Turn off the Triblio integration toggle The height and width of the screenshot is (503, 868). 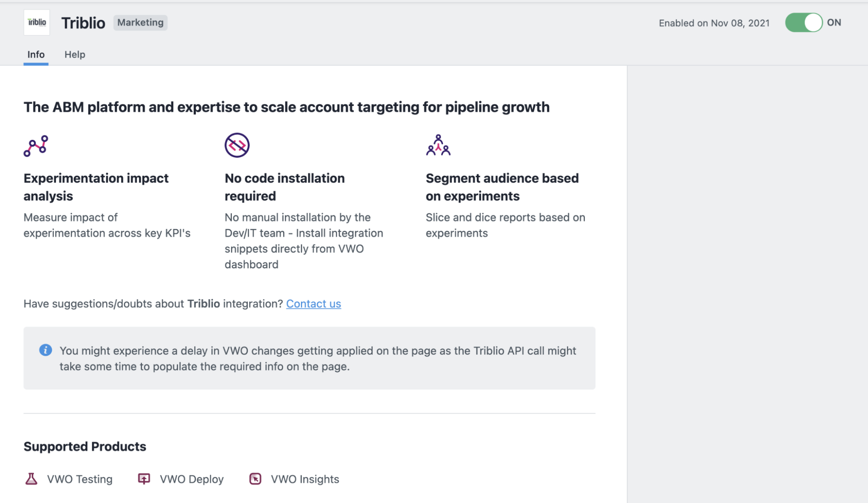coord(804,23)
